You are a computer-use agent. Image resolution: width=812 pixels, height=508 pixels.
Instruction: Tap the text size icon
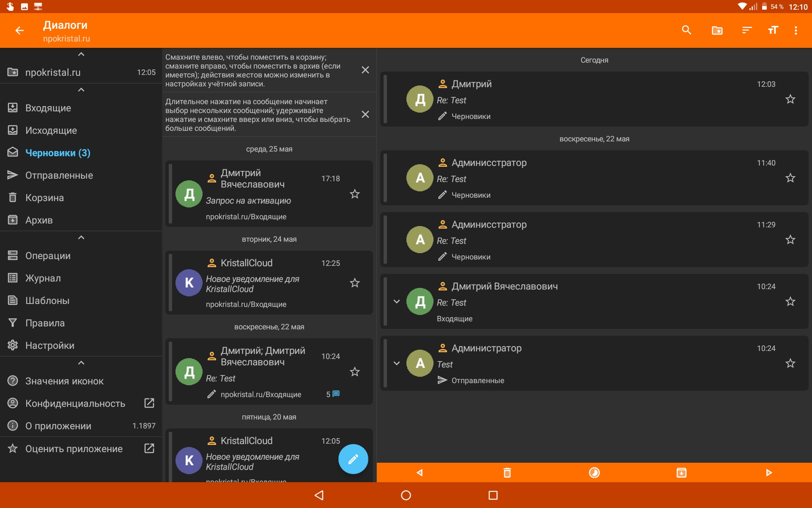[773, 30]
